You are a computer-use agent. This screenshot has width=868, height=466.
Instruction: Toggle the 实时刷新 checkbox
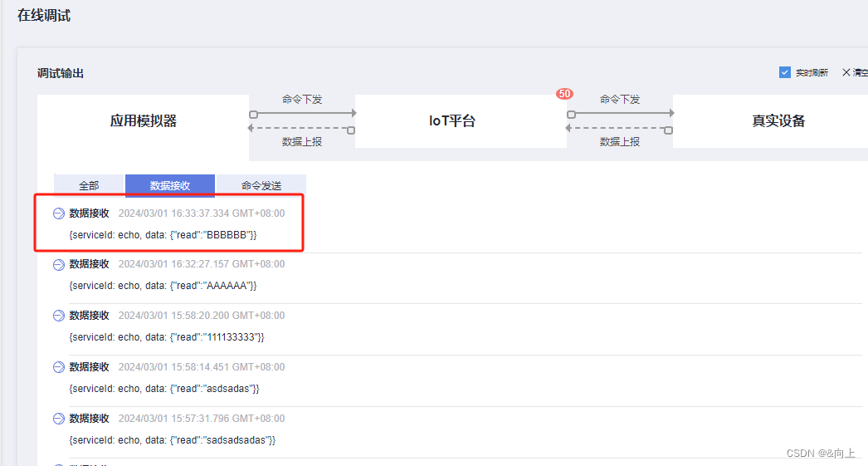point(784,72)
